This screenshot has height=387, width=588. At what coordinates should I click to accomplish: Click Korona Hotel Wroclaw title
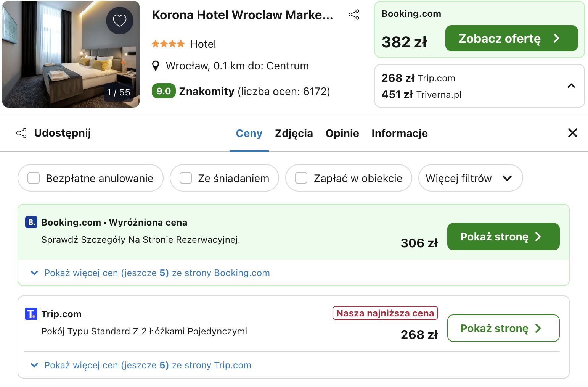pyautogui.click(x=243, y=15)
